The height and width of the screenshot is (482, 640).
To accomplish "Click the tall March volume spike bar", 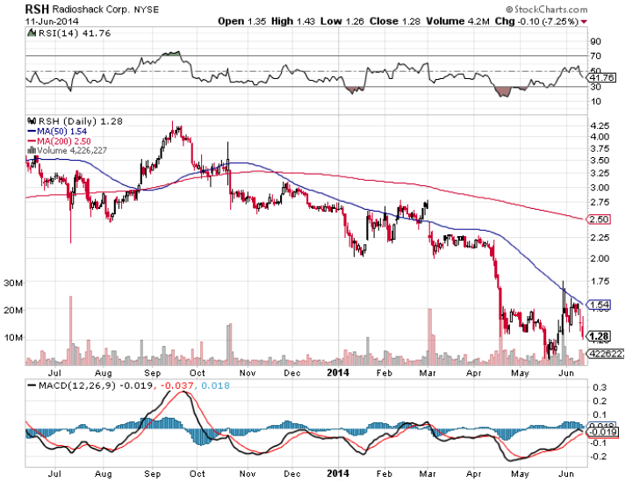I will point(429,337).
